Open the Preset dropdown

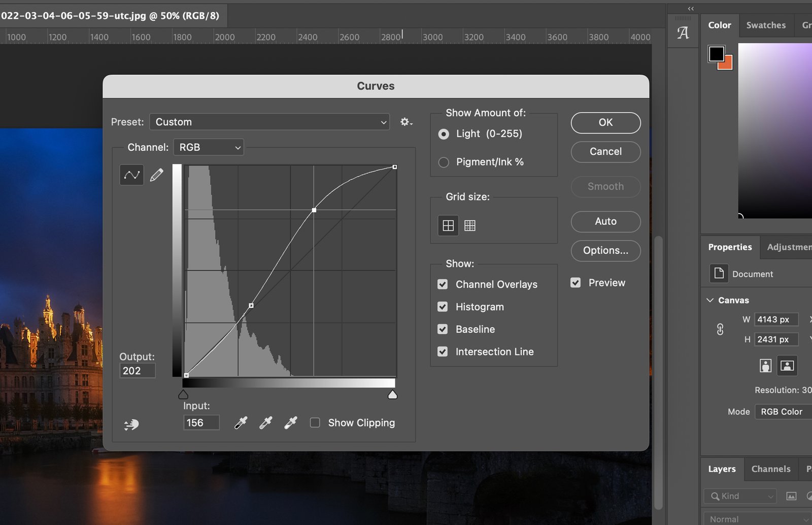(x=269, y=122)
